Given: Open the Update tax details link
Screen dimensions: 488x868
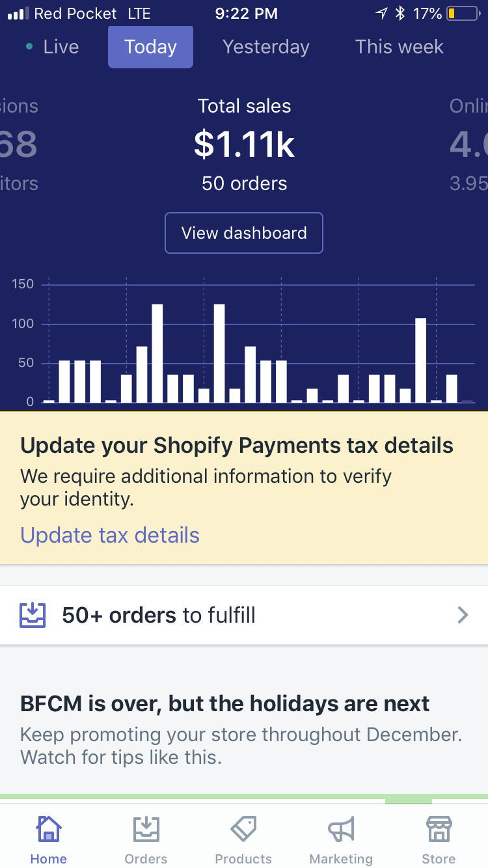Looking at the screenshot, I should coord(110,535).
